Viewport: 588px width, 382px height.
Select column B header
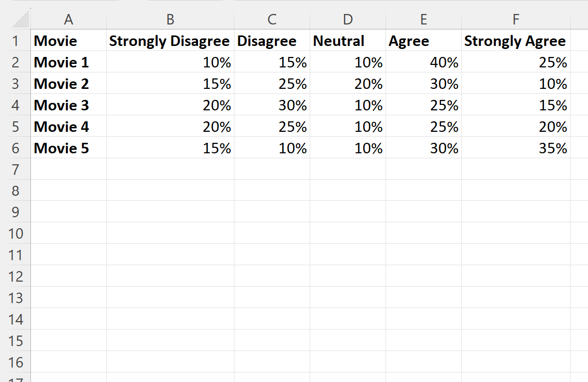point(170,19)
